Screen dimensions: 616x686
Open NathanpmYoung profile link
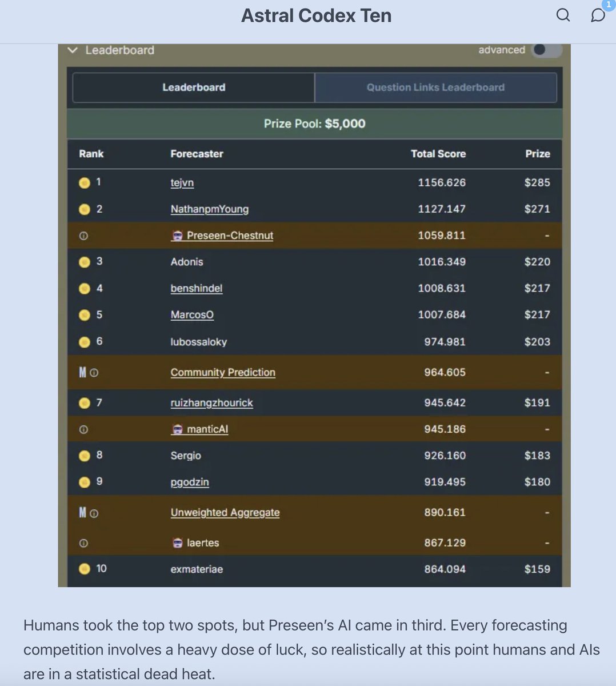(x=210, y=209)
